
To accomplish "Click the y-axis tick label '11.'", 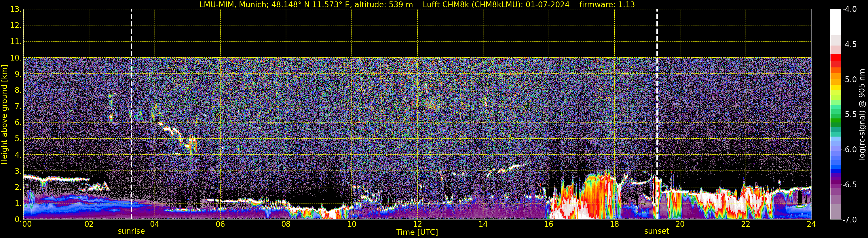I will coord(16,41).
